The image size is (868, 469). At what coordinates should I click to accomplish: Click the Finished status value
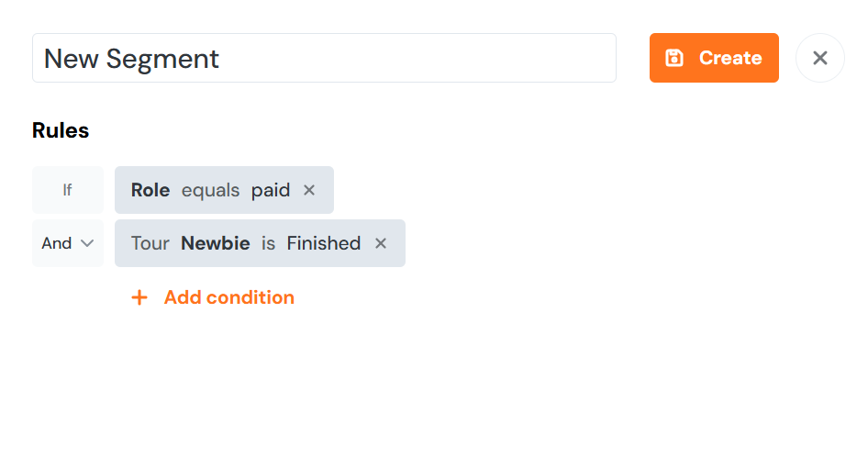[324, 243]
